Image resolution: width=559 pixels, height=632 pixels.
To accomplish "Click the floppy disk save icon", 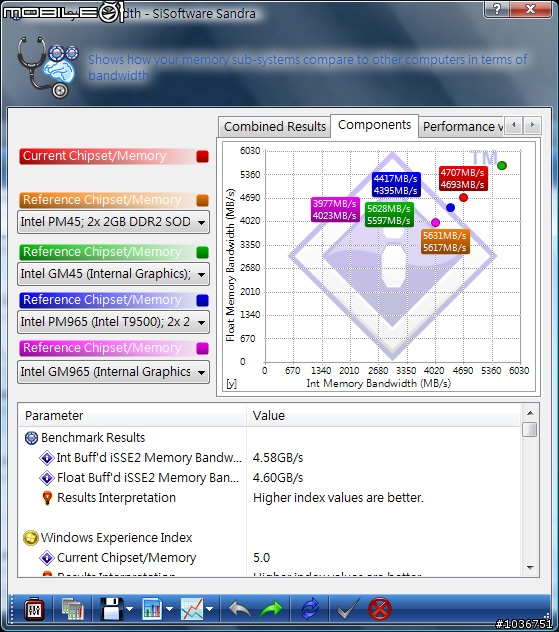I will tap(112, 609).
